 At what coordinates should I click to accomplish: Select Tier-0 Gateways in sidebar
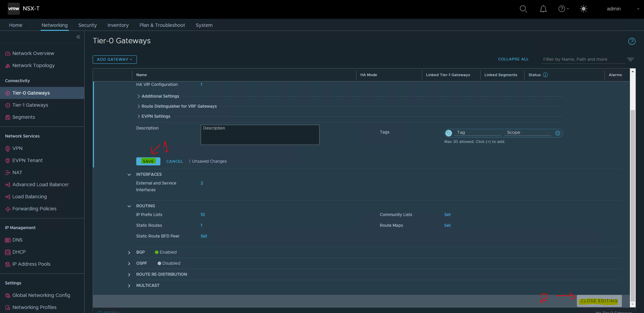pyautogui.click(x=42, y=93)
